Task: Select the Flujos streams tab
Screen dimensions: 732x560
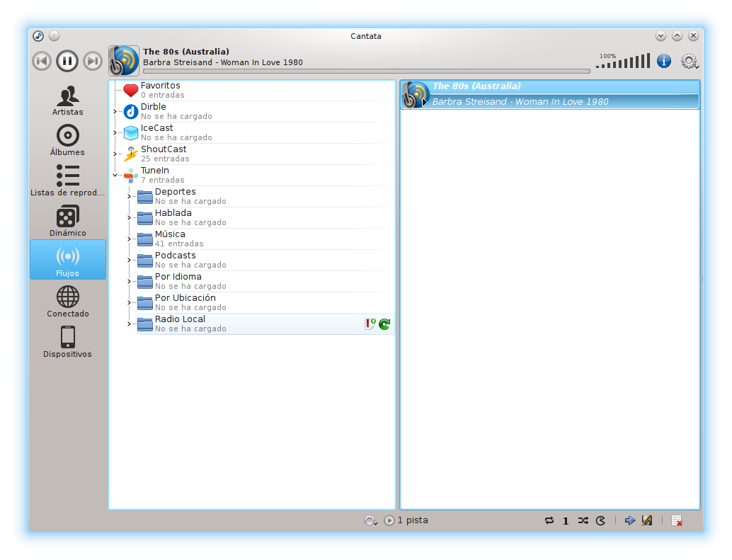Action: pyautogui.click(x=68, y=260)
